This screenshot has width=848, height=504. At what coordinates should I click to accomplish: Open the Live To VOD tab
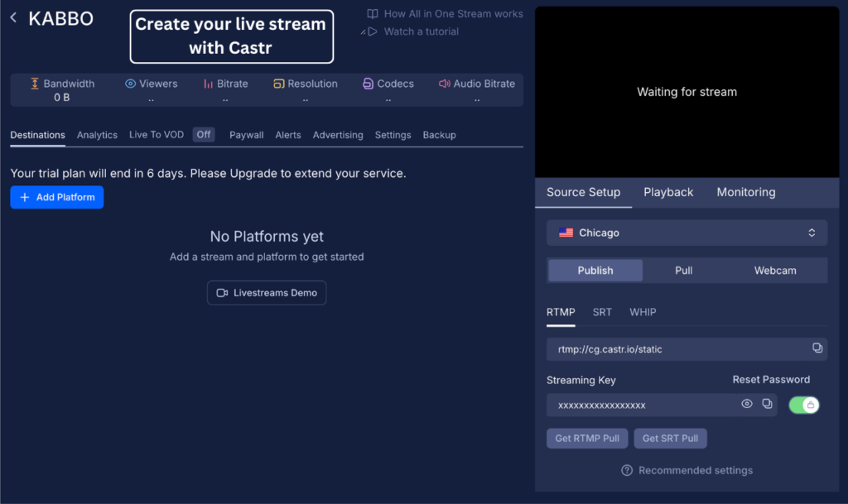click(x=157, y=135)
